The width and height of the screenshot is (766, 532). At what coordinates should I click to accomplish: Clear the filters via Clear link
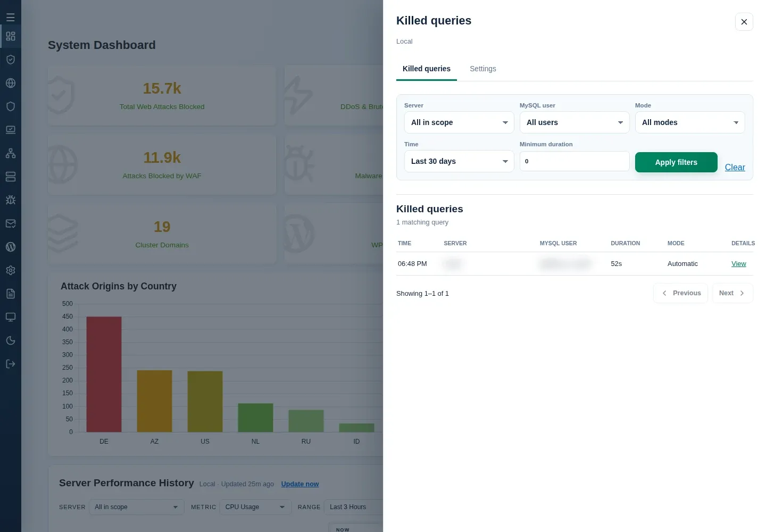point(735,168)
